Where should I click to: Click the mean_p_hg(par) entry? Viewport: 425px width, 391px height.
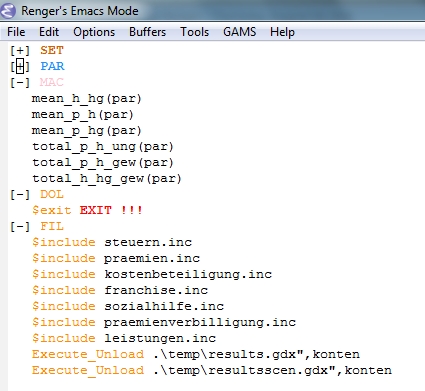[87, 131]
